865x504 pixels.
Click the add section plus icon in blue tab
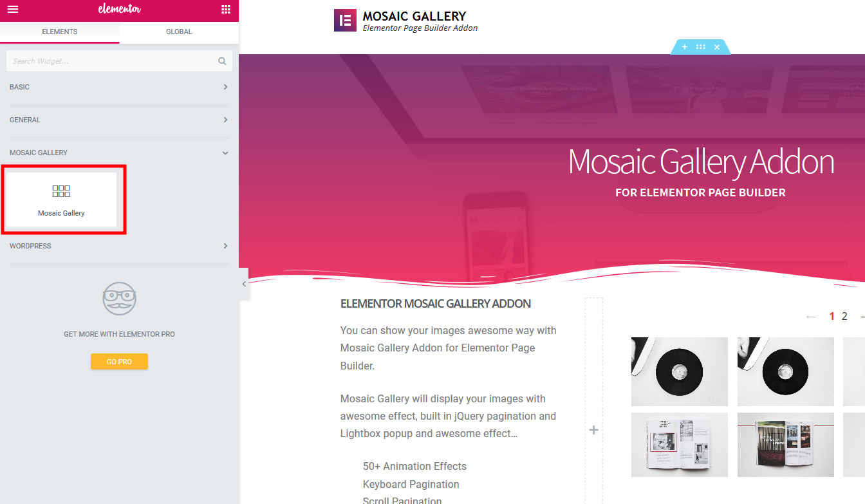click(x=684, y=47)
